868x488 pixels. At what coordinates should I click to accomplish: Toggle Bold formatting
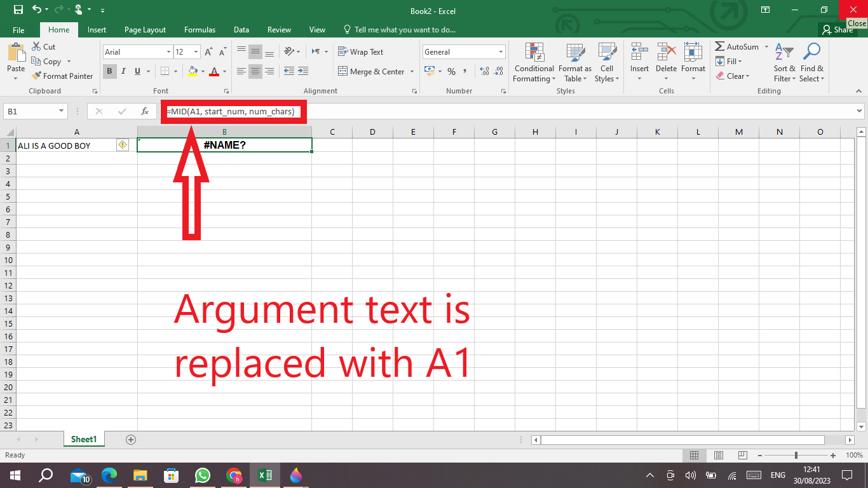[x=109, y=71]
